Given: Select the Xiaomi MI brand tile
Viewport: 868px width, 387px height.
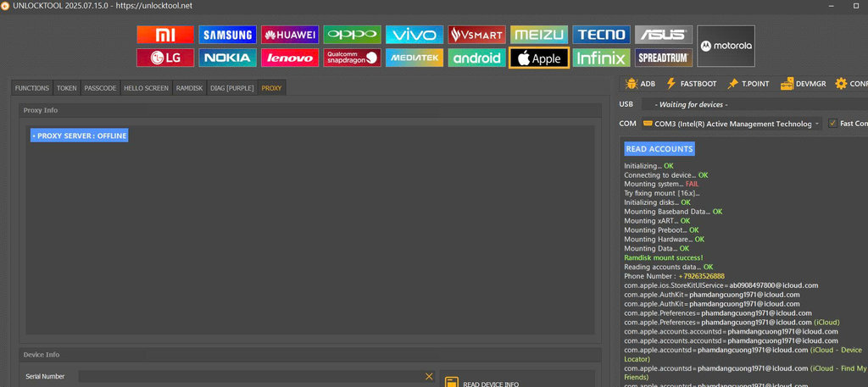Looking at the screenshot, I should pos(165,35).
